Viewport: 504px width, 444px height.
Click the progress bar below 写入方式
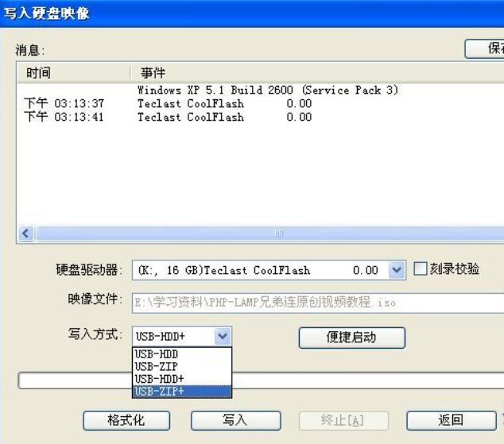click(x=261, y=380)
